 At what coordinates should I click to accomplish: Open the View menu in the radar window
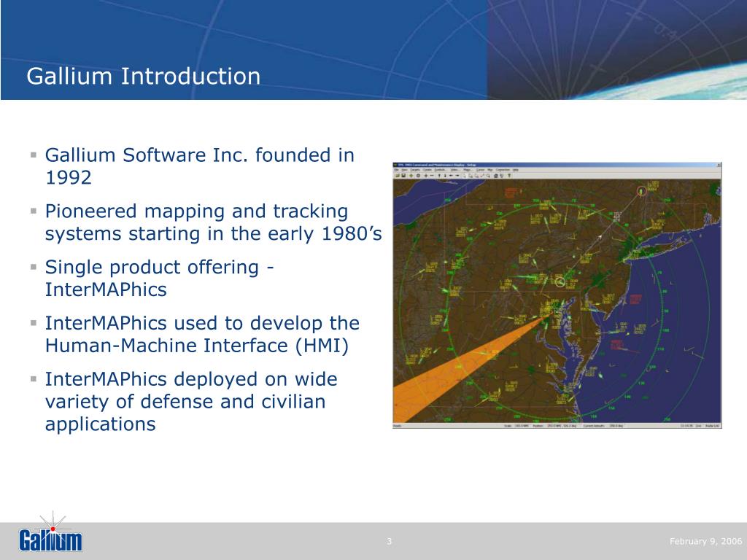pos(404,170)
